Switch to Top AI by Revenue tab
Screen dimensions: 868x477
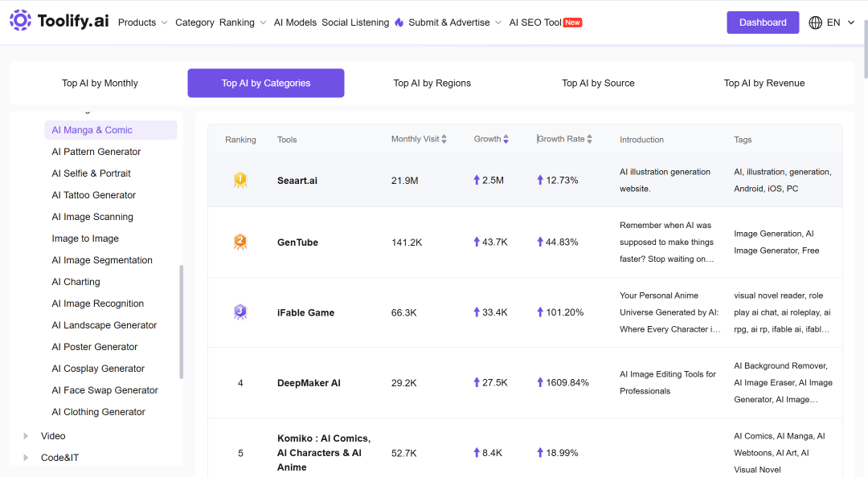(764, 83)
